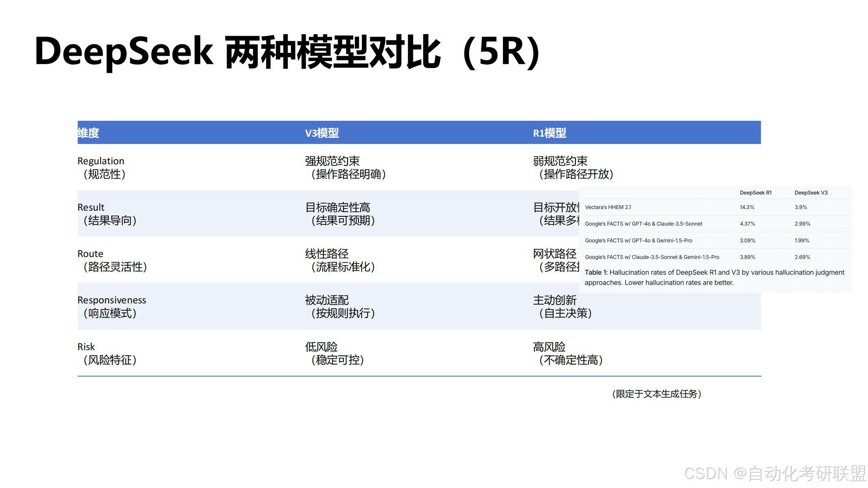Click the Vectara's HHEM 2.1 row
The image size is (868, 488).
[x=608, y=207]
